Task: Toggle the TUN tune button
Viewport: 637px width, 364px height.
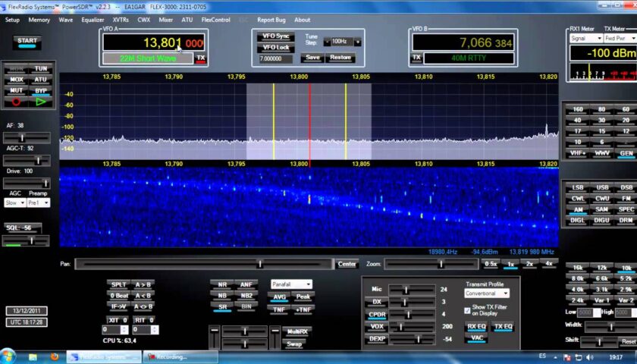Action: (41, 69)
